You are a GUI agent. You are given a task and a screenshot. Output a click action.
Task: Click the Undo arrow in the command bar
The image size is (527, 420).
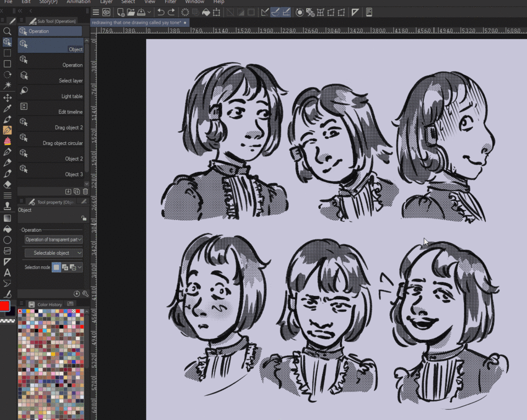160,12
